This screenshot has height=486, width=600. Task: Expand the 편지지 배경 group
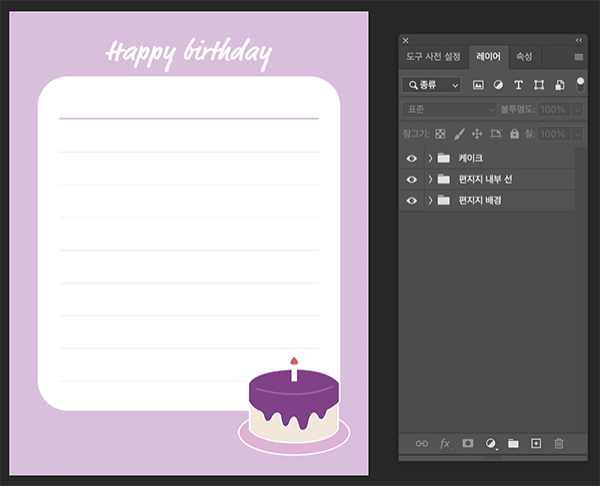pyautogui.click(x=430, y=200)
